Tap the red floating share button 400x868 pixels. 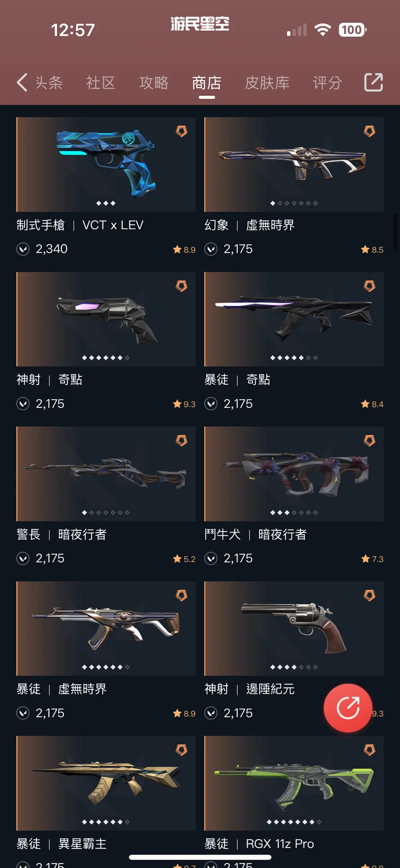pyautogui.click(x=348, y=708)
